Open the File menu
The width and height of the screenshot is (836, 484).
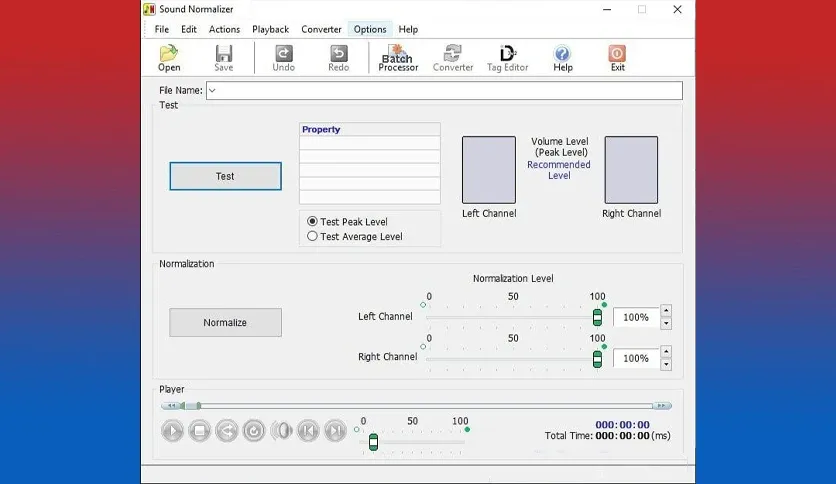click(162, 29)
